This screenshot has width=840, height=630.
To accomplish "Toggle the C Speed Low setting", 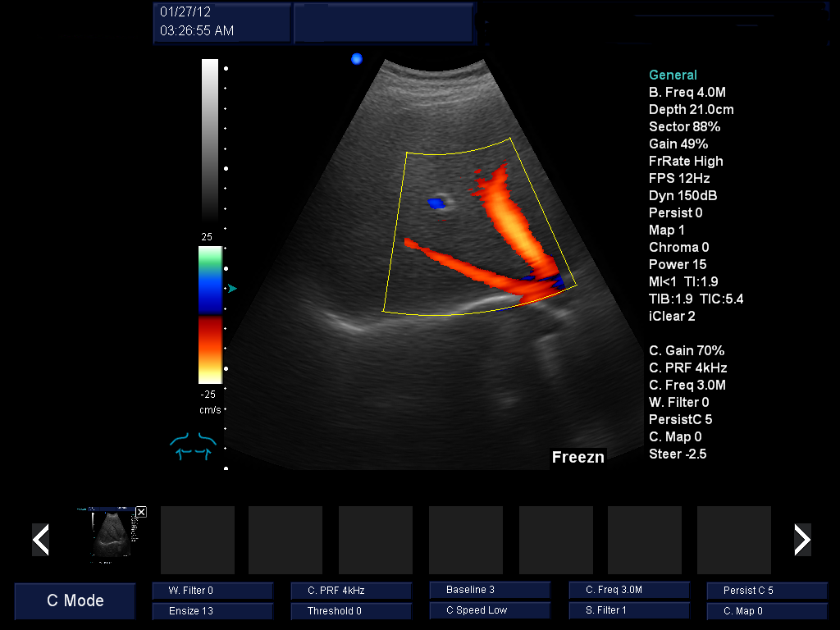I will (x=490, y=611).
